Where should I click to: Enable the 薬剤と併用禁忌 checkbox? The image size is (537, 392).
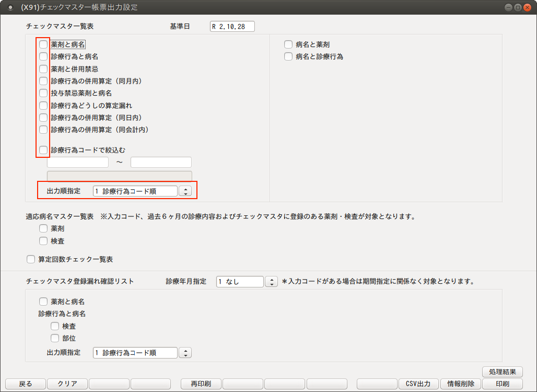(43, 69)
